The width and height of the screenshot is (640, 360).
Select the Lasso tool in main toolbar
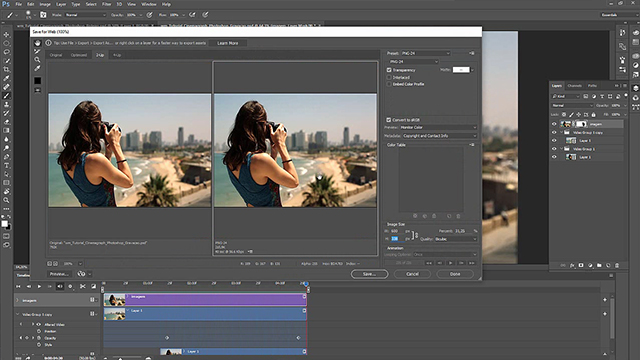[x=6, y=52]
